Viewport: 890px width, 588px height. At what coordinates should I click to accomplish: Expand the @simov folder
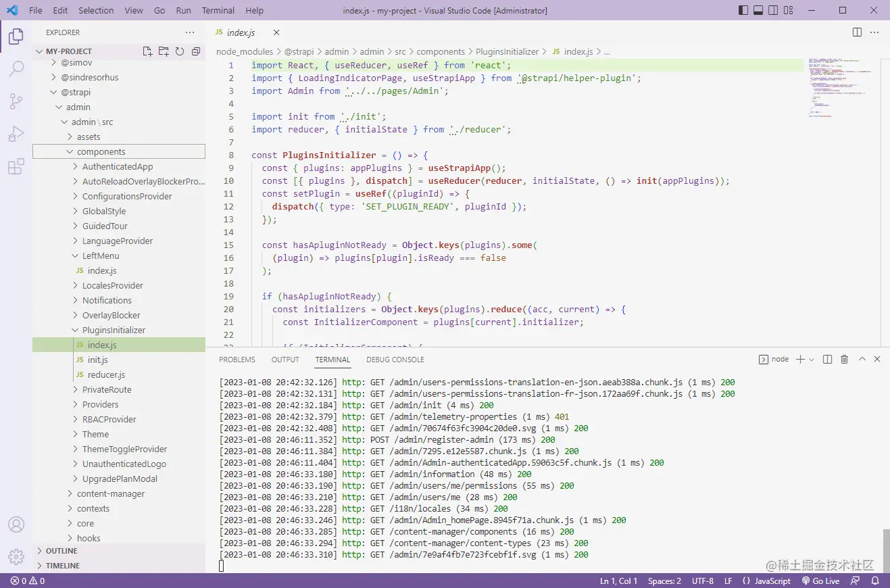[x=119, y=62]
